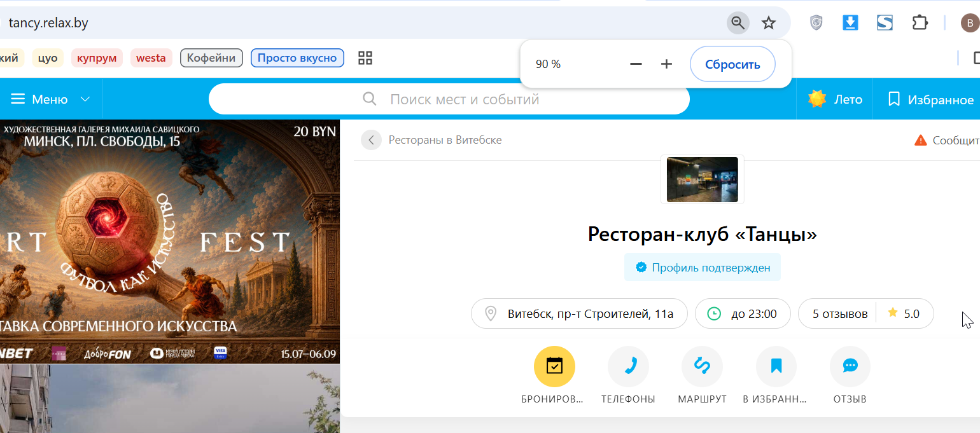Screen dimensions: 980x433
Task: Open the browser profile avatar B
Action: point(970,24)
